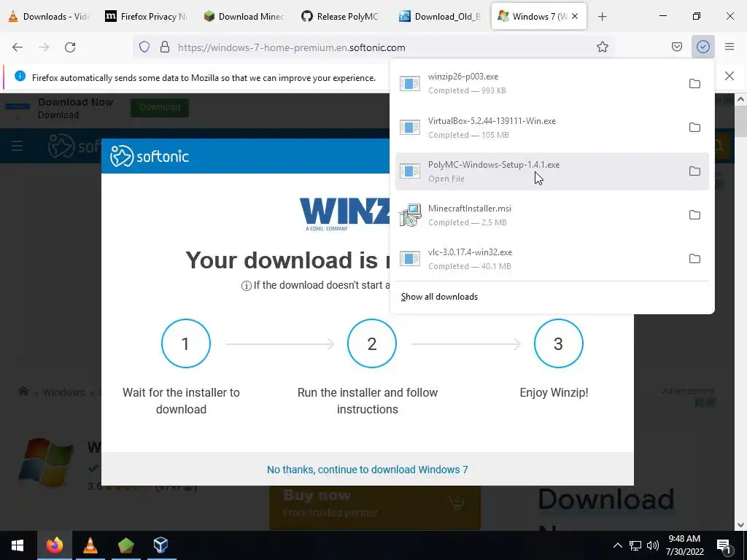
Task: Open the winzip26-p003.exe download entry
Action: tap(538, 83)
